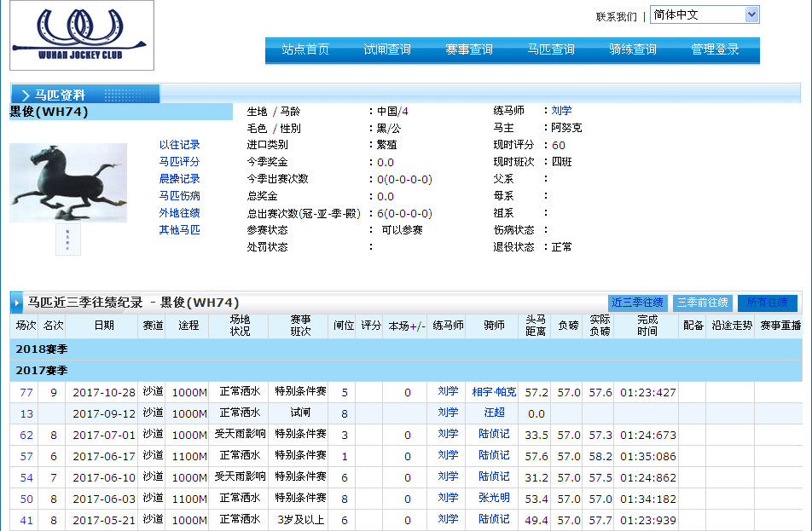Click the 联系我们 link

pos(616,16)
